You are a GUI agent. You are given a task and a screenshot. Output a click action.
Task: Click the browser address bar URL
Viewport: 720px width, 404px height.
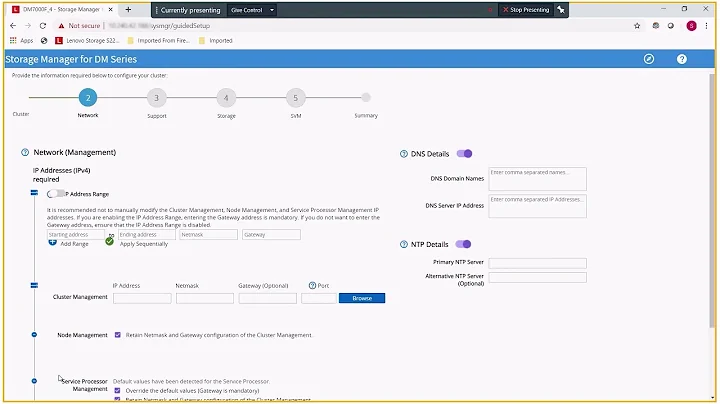click(159, 26)
